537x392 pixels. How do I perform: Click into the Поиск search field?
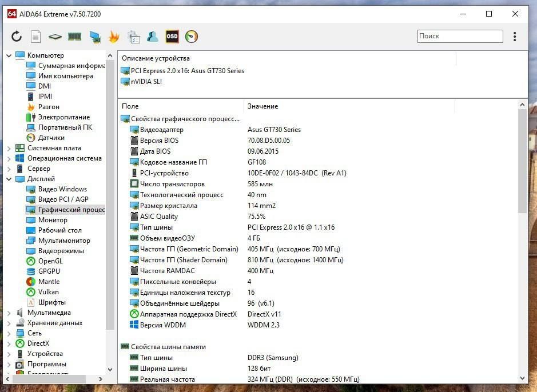pyautogui.click(x=460, y=36)
